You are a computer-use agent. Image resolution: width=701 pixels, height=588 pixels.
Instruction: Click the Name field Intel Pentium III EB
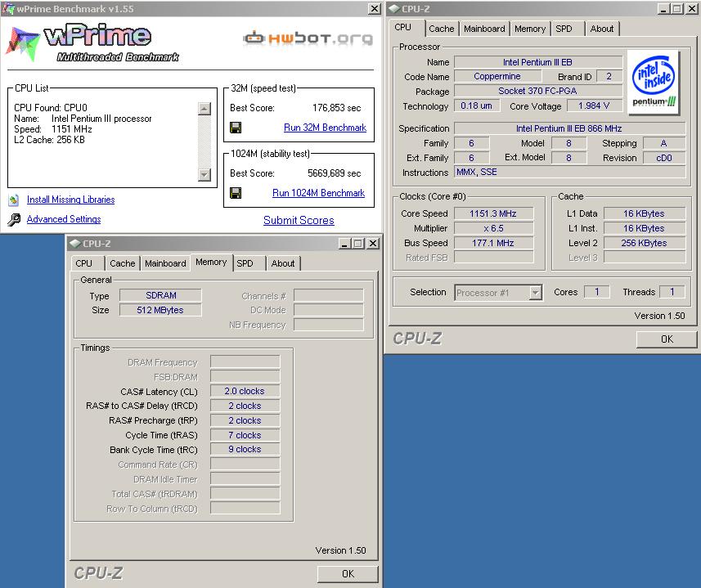538,62
